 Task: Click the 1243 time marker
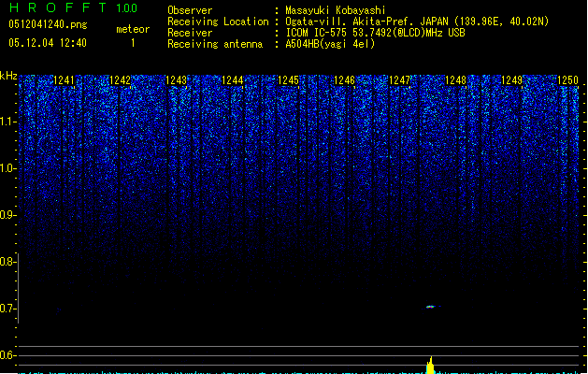click(x=176, y=80)
